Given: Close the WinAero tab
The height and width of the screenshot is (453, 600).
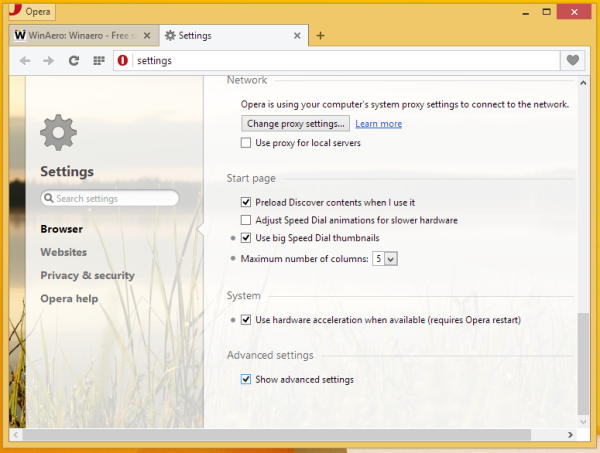Looking at the screenshot, I should [147, 36].
